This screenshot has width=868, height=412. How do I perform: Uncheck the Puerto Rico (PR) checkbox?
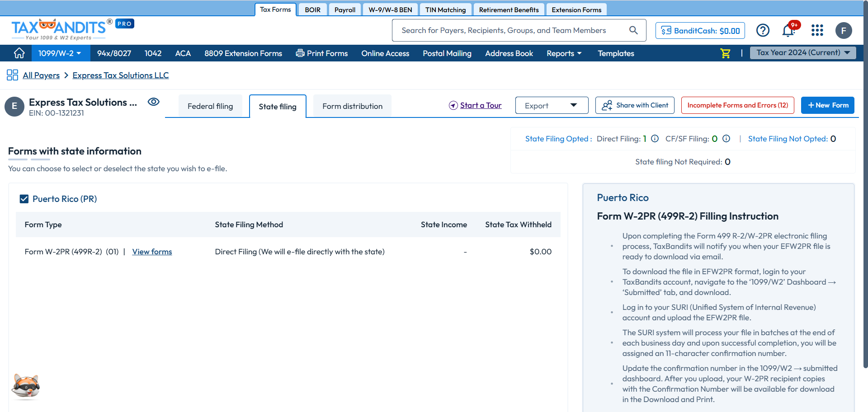coord(24,199)
